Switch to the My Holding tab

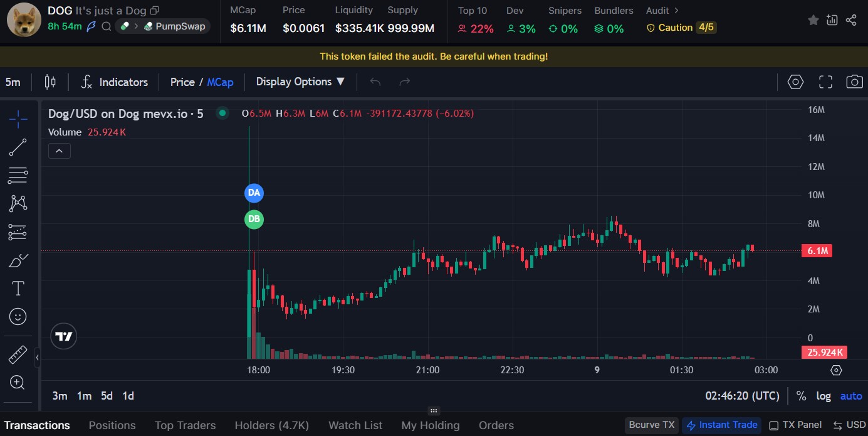431,425
